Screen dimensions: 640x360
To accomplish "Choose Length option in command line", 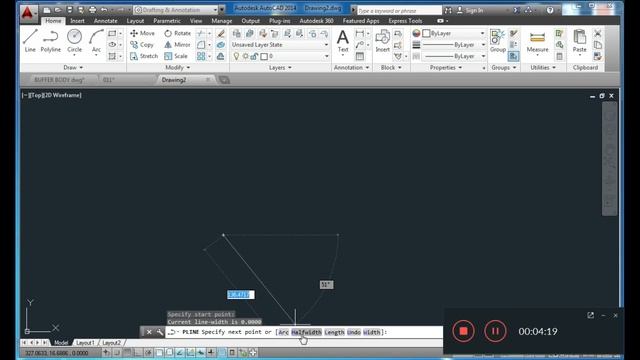I will (334, 332).
